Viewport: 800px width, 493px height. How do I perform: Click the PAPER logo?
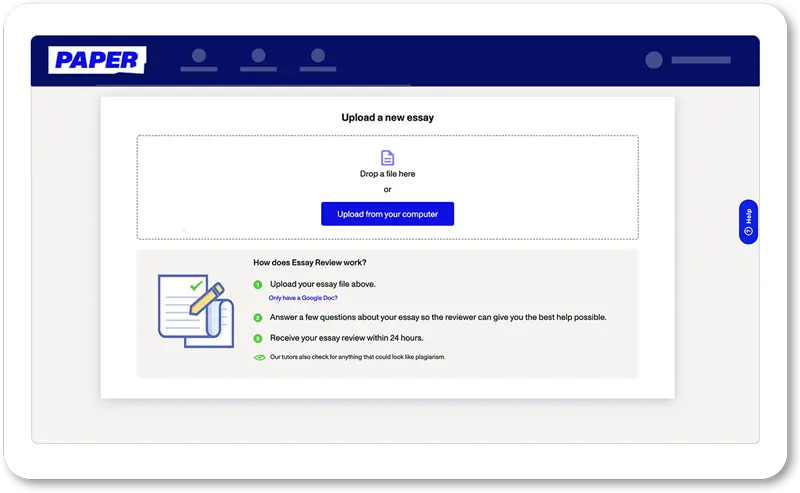point(97,60)
